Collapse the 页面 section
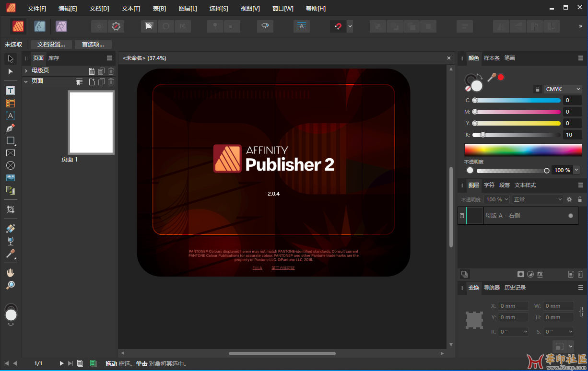This screenshot has height=371, width=588. click(26, 82)
